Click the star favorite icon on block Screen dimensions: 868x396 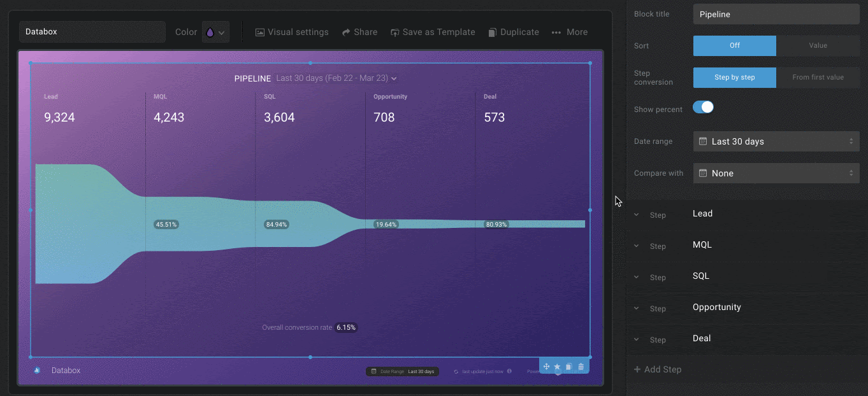(x=557, y=367)
